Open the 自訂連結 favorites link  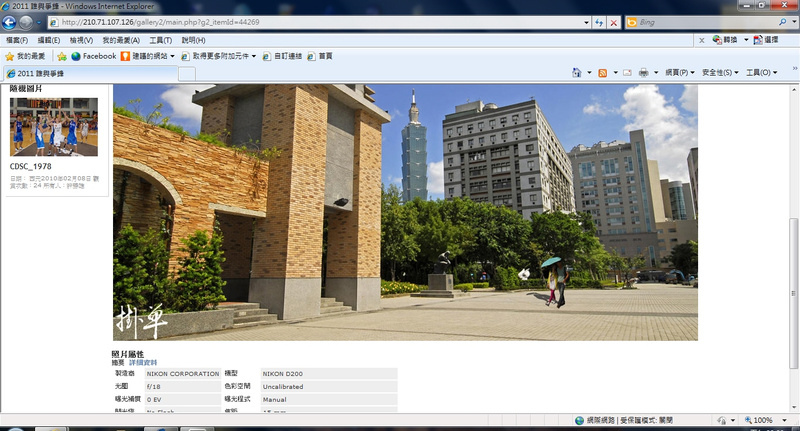click(282, 56)
